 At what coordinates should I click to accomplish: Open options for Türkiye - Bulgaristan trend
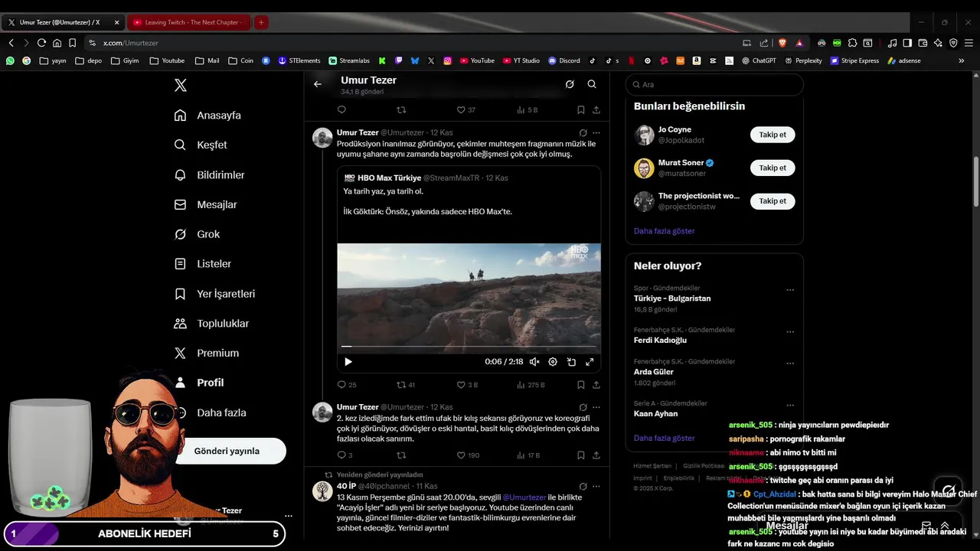790,290
